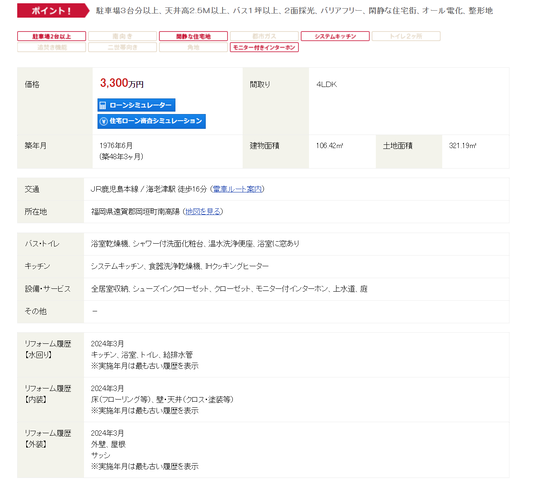Select the モニター付きインターホン tag
550x489 pixels.
coord(264,47)
